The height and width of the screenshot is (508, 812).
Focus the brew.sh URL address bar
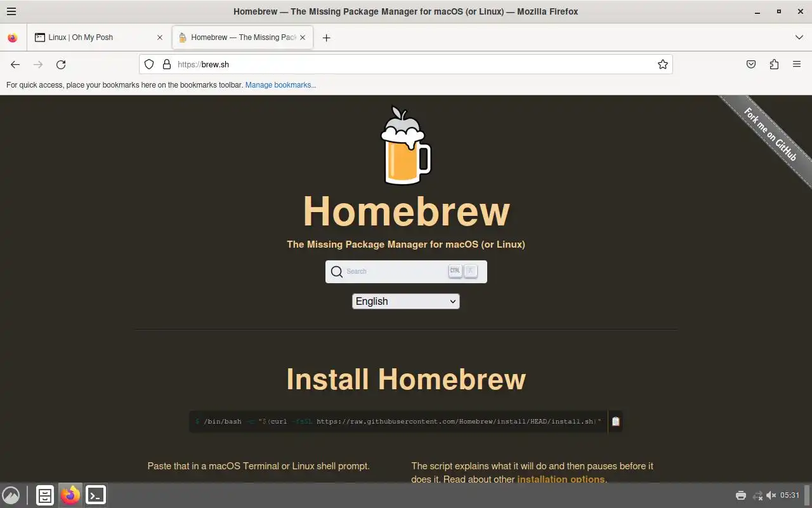pos(406,64)
